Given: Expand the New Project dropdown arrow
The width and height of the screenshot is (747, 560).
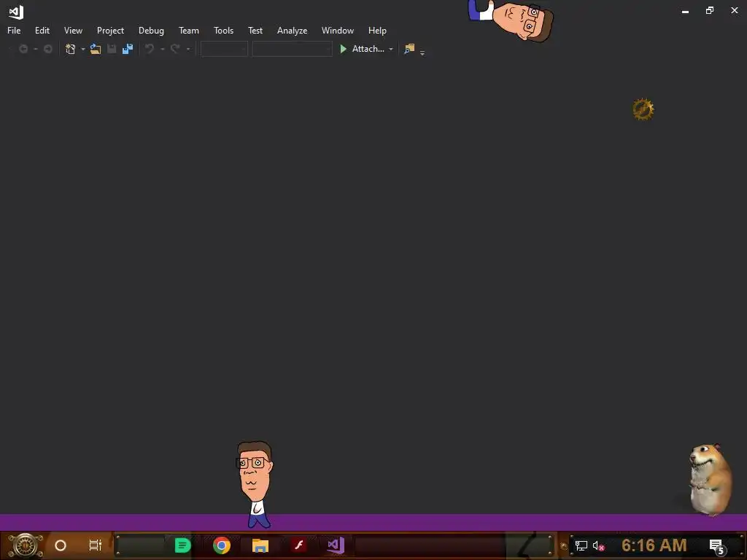Looking at the screenshot, I should coord(82,49).
